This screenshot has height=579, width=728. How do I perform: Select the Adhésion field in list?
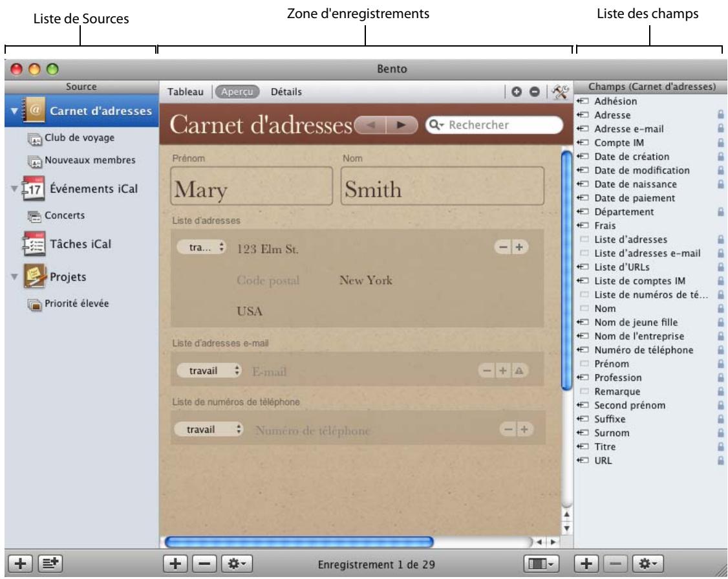(616, 102)
